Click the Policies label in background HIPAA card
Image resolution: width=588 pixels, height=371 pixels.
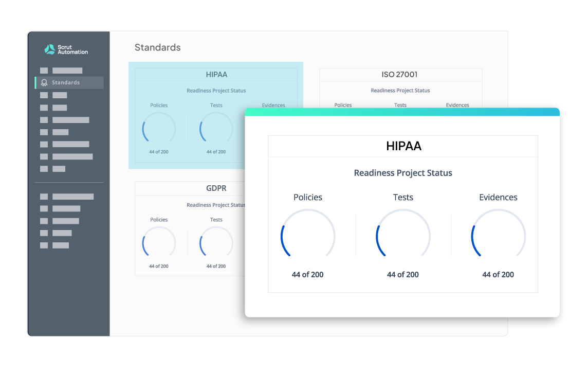coord(159,105)
